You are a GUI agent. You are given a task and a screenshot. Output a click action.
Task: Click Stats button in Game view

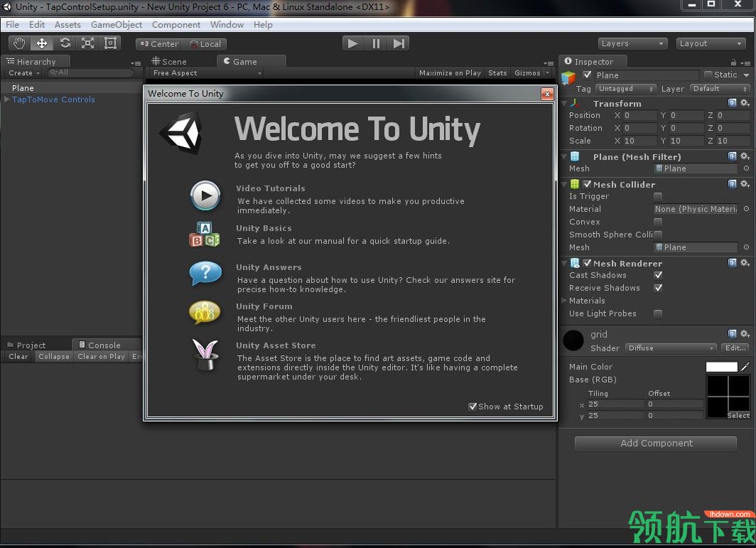tap(497, 72)
